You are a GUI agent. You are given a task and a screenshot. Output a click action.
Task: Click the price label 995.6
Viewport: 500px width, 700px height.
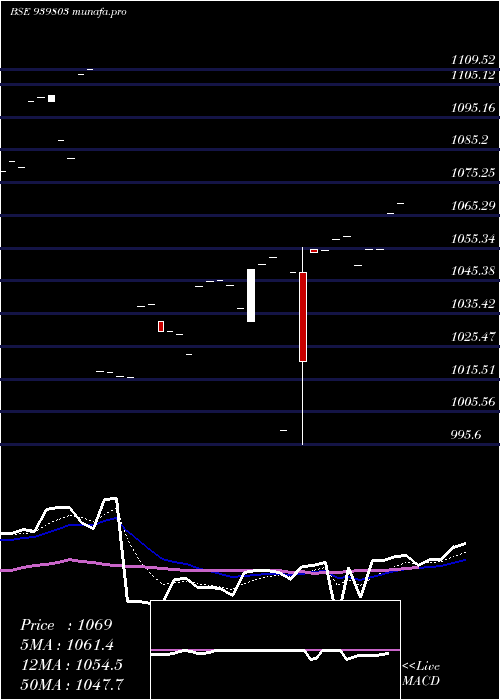coord(466,435)
